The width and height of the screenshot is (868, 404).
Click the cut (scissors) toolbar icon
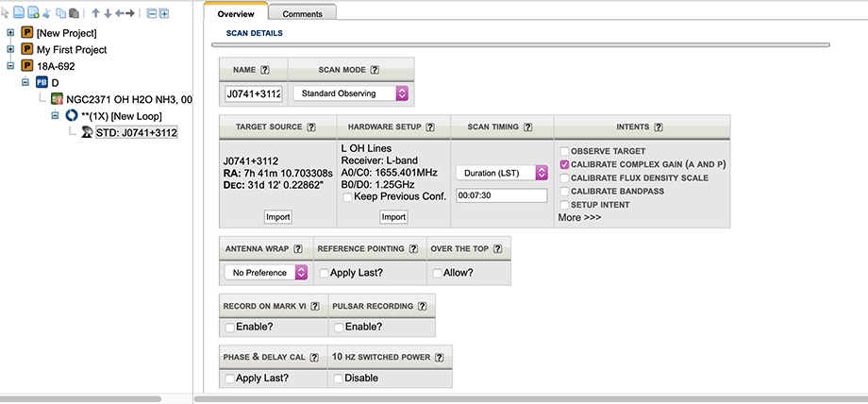(x=47, y=14)
